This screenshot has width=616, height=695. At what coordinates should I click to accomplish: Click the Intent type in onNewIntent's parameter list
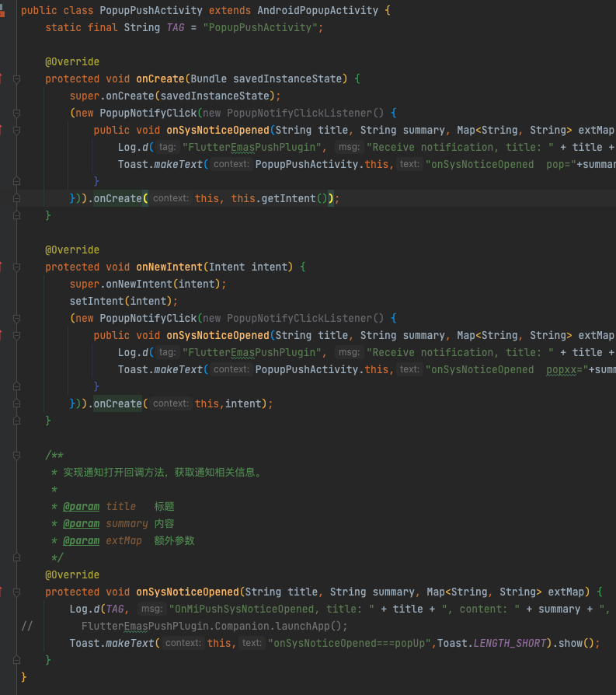coord(227,267)
